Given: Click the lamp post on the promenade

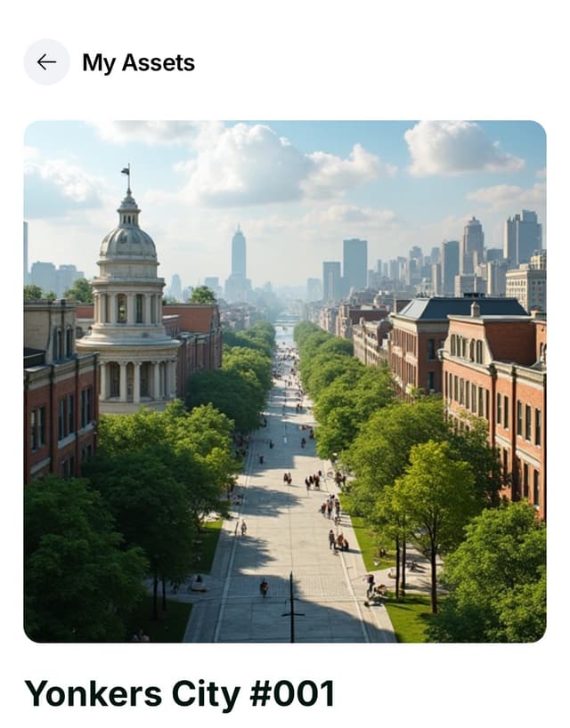Looking at the screenshot, I should [292, 607].
